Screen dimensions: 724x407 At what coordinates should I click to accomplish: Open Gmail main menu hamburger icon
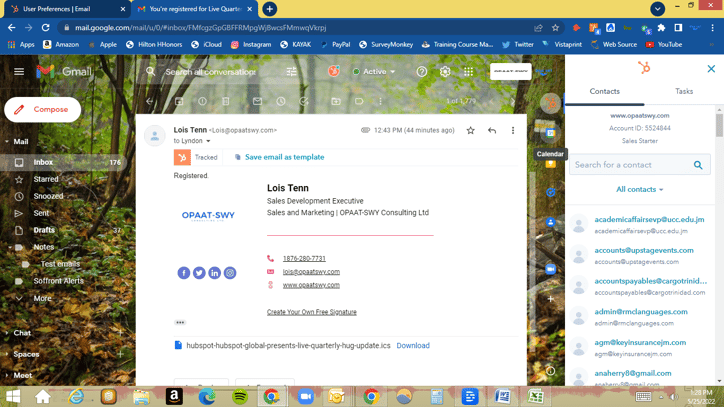[x=19, y=72]
